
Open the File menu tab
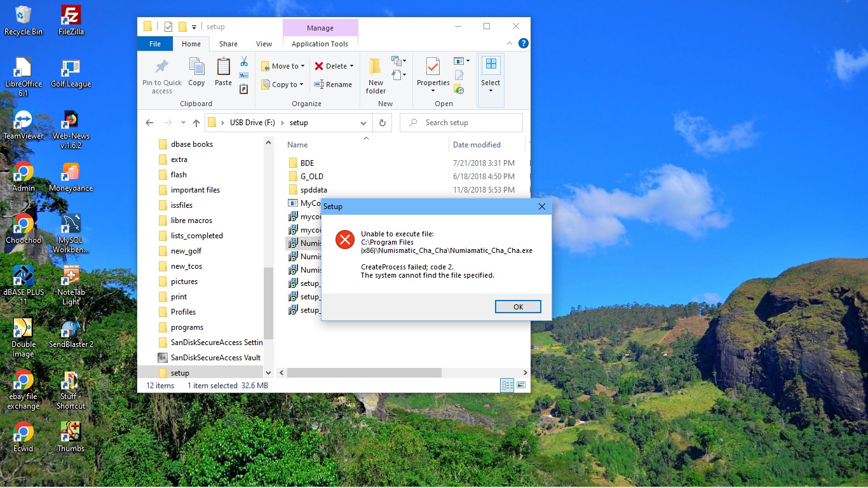point(155,44)
